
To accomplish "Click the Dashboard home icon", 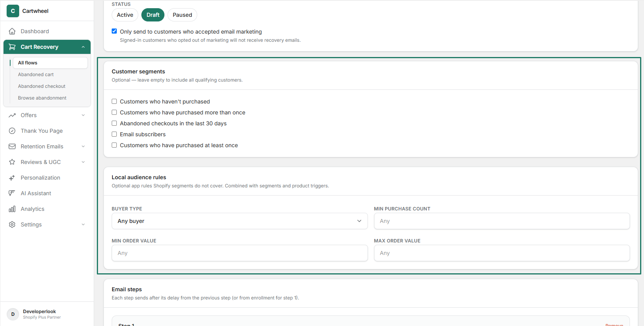I will pyautogui.click(x=12, y=31).
